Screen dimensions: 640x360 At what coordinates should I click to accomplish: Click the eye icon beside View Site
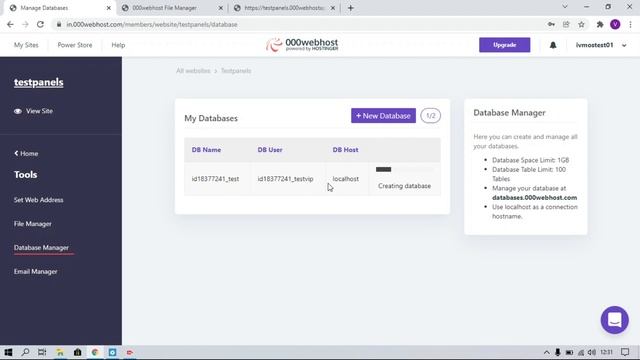[x=18, y=111]
